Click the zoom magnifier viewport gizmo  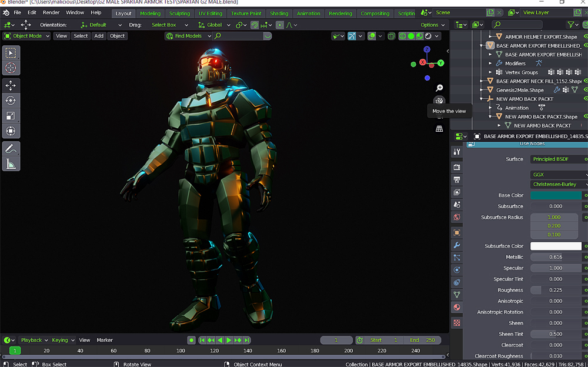pos(439,88)
